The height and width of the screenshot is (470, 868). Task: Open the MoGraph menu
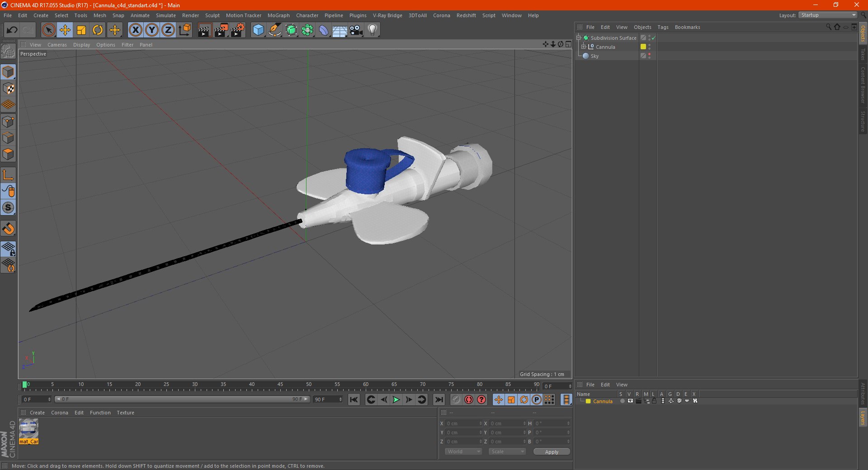(278, 15)
